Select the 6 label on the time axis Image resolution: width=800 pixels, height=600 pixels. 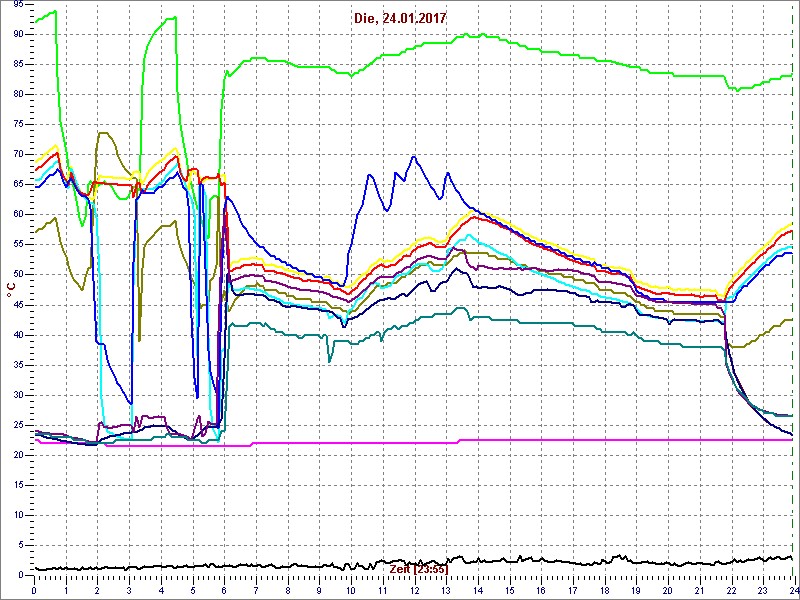coord(224,589)
